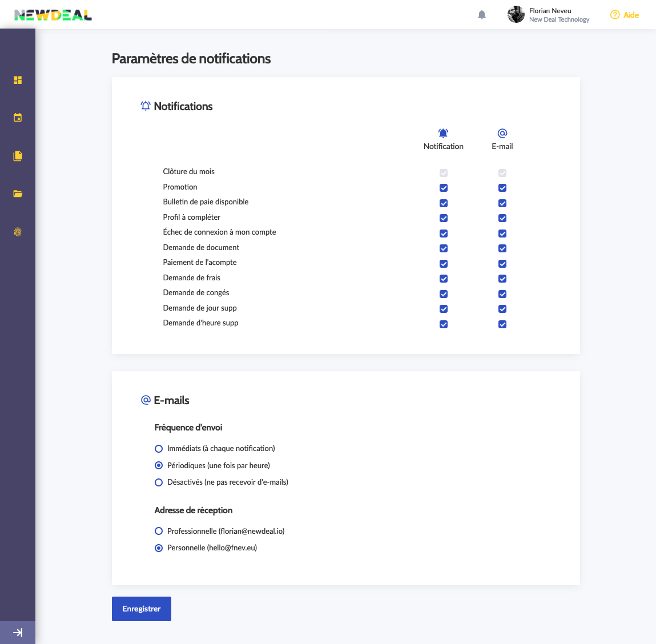656x644 pixels.
Task: Click the Aide help icon
Action: click(x=615, y=15)
